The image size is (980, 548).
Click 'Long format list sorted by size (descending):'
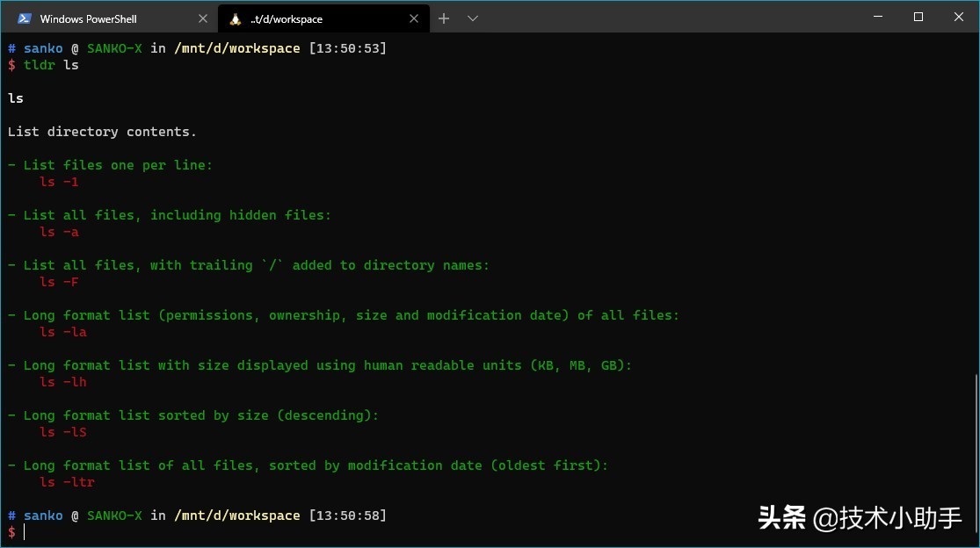click(x=201, y=415)
